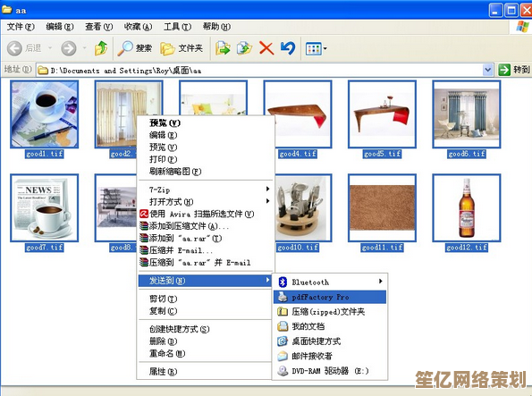Viewport: 532px width, 396px height.
Task: Send to DVD-RAM drive (E:)
Action: tap(330, 371)
